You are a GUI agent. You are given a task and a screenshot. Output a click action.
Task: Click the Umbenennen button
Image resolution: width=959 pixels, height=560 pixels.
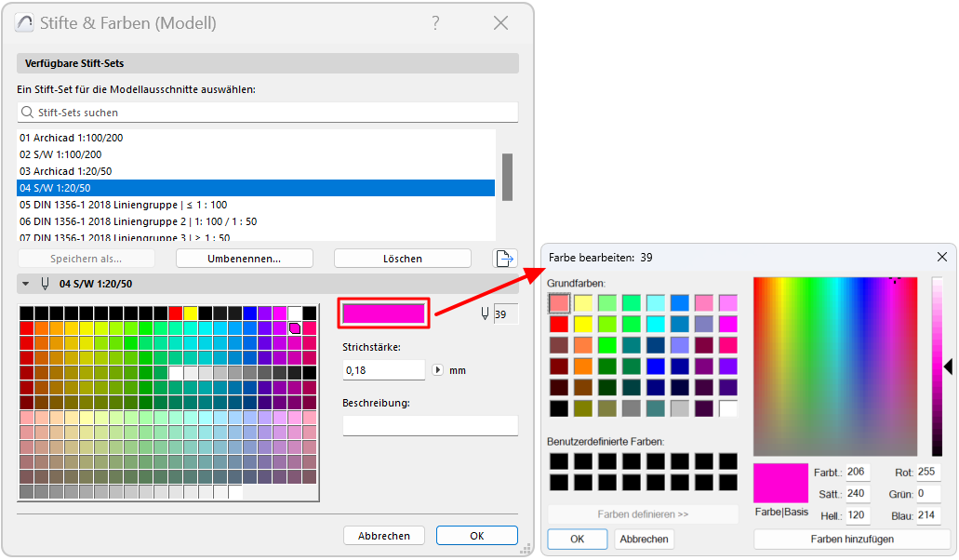(x=244, y=259)
